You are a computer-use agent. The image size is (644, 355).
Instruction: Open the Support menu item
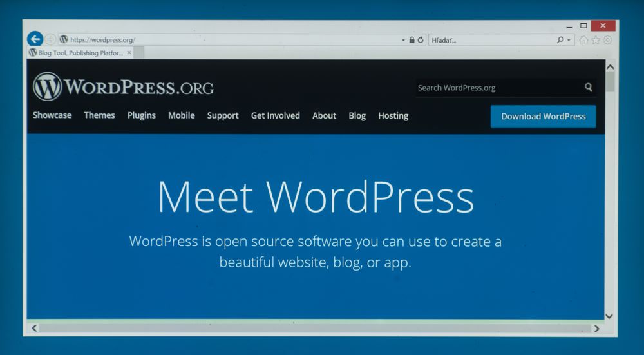(x=223, y=116)
